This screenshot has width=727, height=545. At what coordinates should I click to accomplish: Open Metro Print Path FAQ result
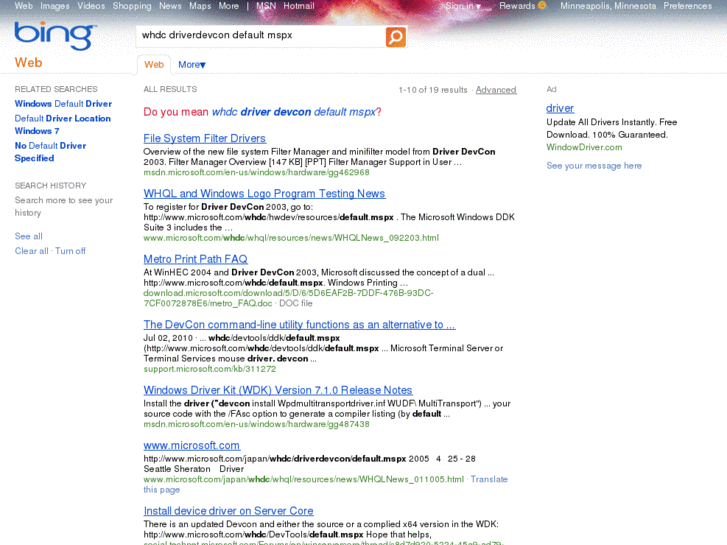(x=195, y=259)
